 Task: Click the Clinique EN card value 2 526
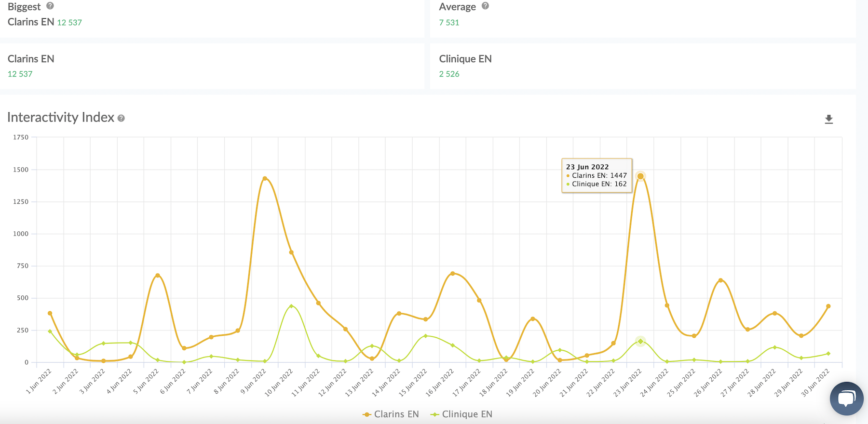(449, 74)
